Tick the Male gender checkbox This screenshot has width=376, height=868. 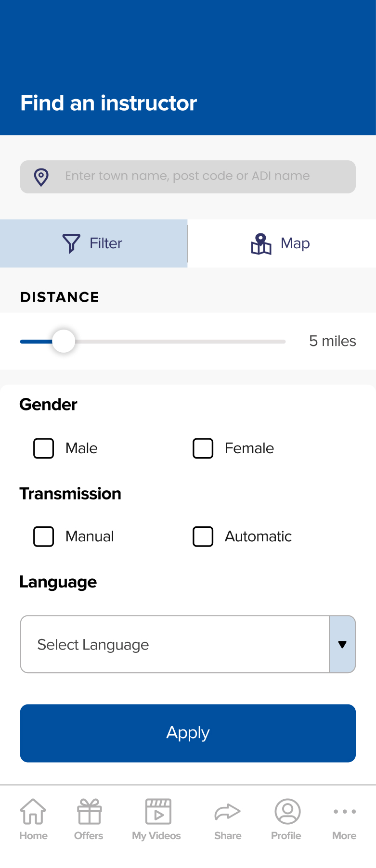point(44,448)
